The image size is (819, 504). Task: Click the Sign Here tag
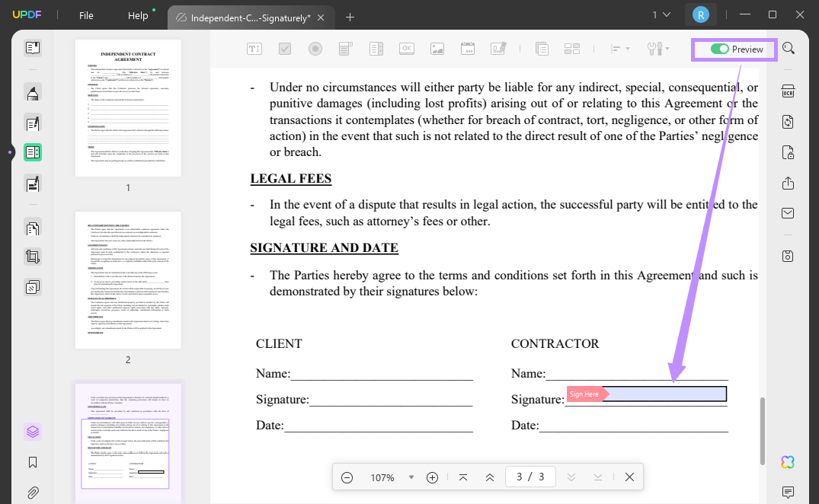coord(584,394)
